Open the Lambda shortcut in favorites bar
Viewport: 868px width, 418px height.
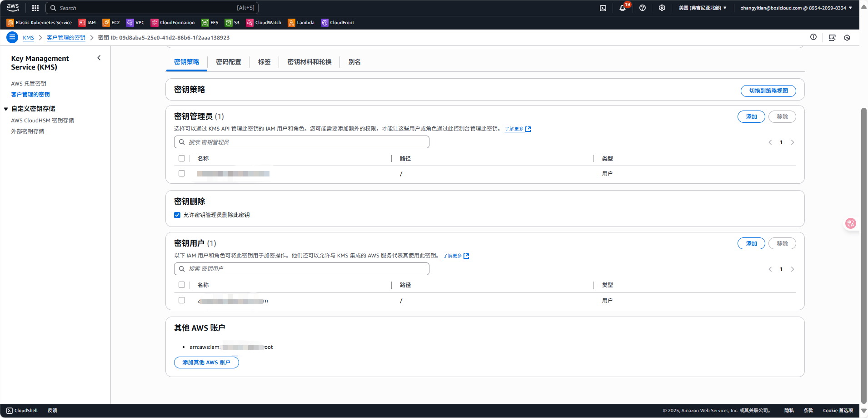click(x=301, y=22)
